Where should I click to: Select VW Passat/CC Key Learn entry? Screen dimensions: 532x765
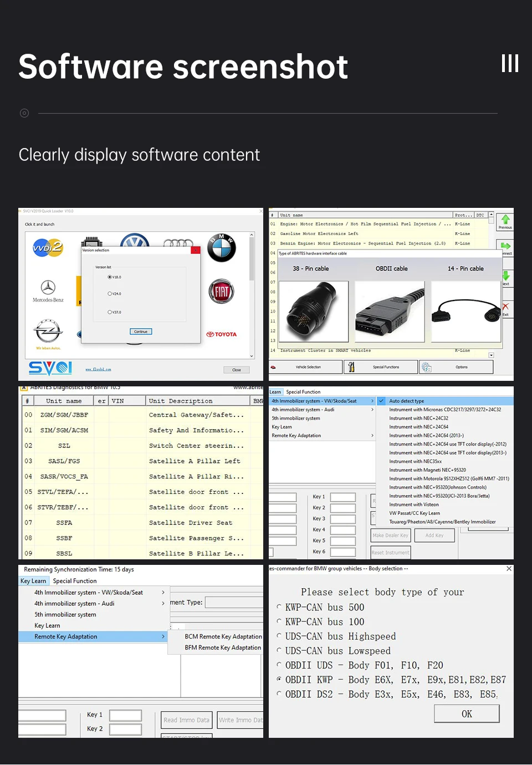tap(415, 513)
